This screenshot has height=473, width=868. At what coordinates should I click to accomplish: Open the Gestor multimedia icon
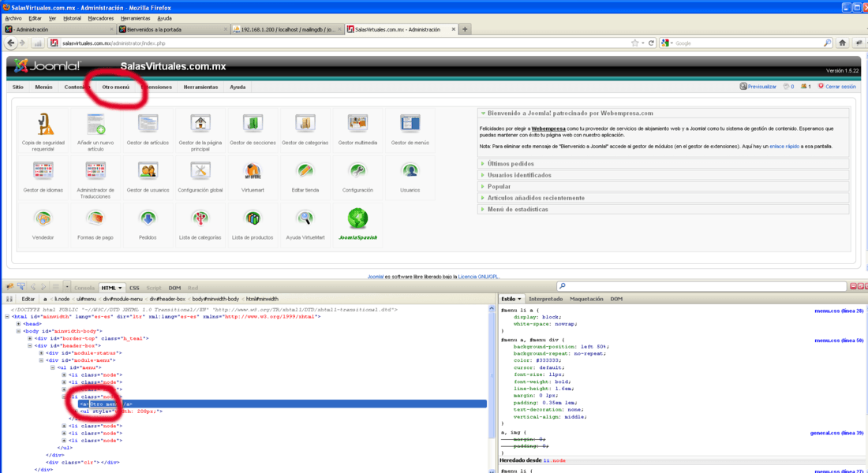357,123
